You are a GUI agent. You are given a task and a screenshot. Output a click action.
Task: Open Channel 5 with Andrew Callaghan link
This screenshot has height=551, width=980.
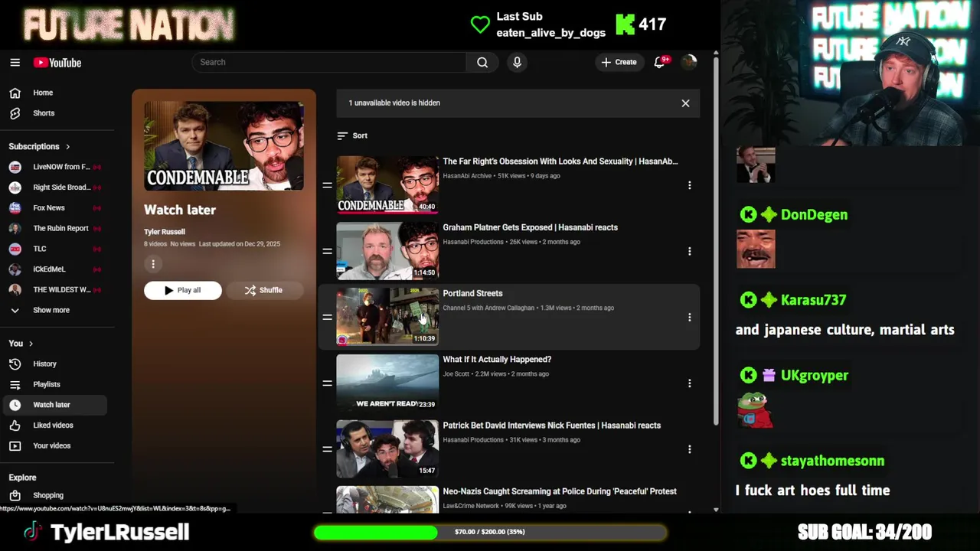[488, 308]
